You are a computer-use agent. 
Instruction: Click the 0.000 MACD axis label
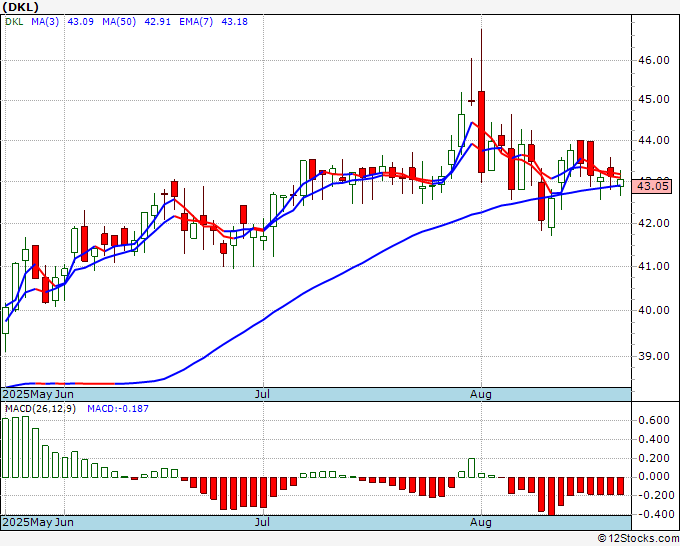654,477
